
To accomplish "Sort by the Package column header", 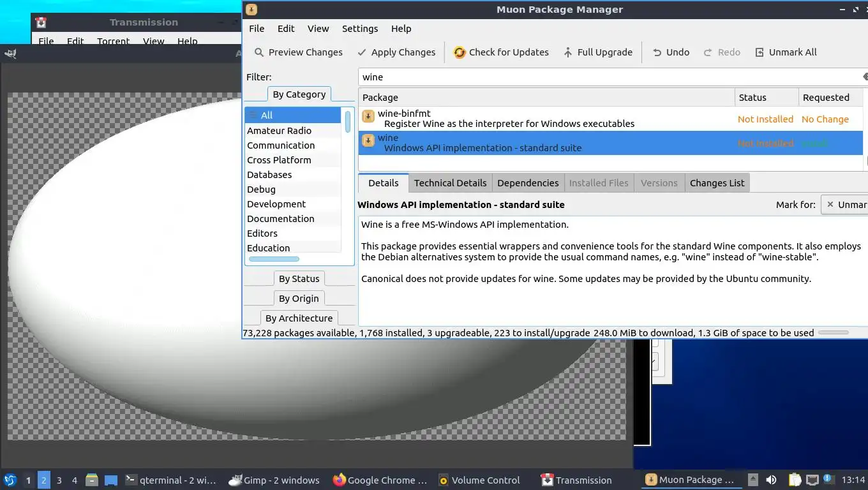I will [546, 98].
